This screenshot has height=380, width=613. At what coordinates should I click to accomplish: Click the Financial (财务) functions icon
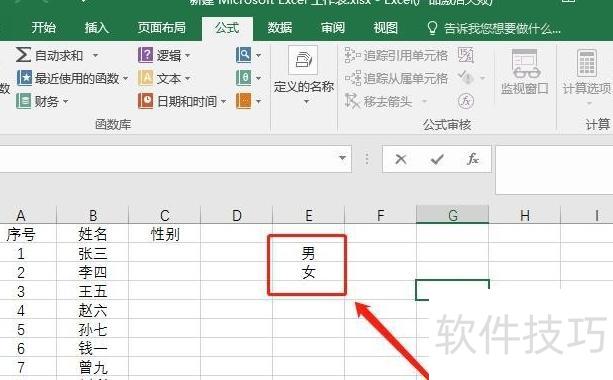23,101
